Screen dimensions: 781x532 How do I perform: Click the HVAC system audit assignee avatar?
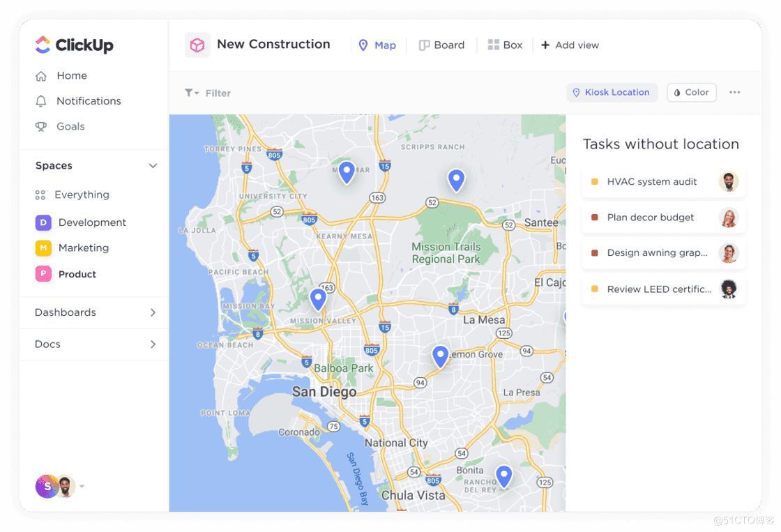tap(729, 182)
